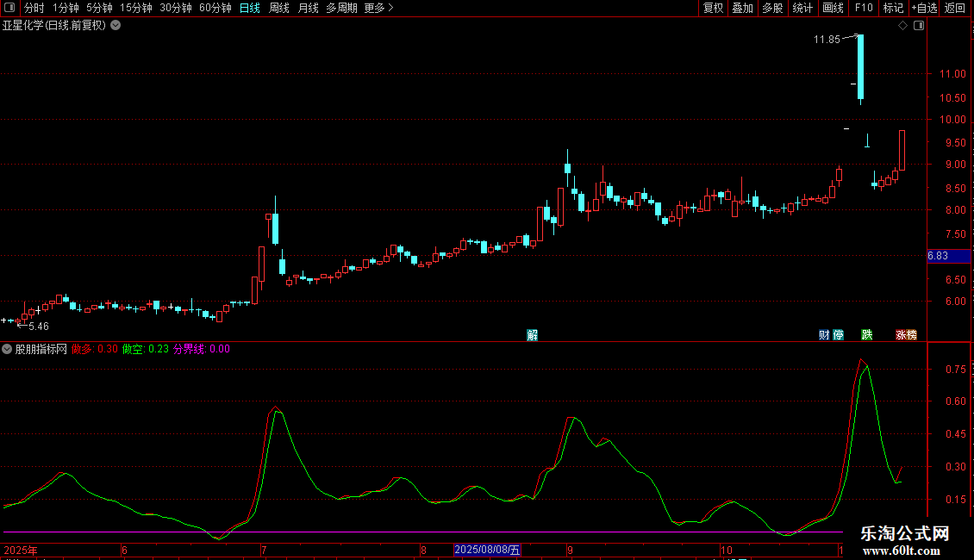The height and width of the screenshot is (560, 974).
Task: Click the 返回 back button
Action: pyautogui.click(x=955, y=8)
